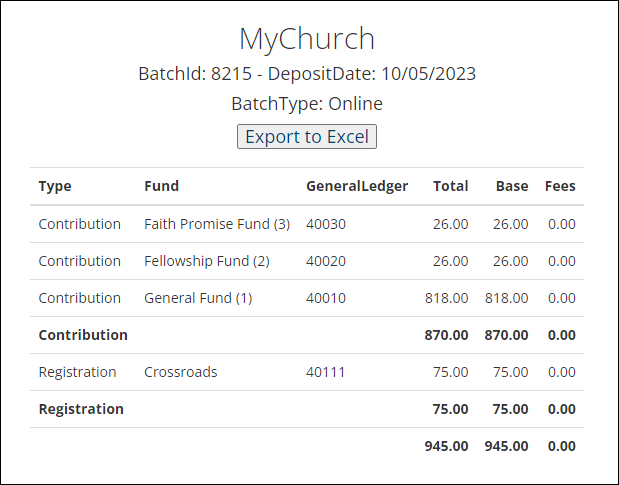Click the Base column header
619x485 pixels.
pyautogui.click(x=512, y=186)
